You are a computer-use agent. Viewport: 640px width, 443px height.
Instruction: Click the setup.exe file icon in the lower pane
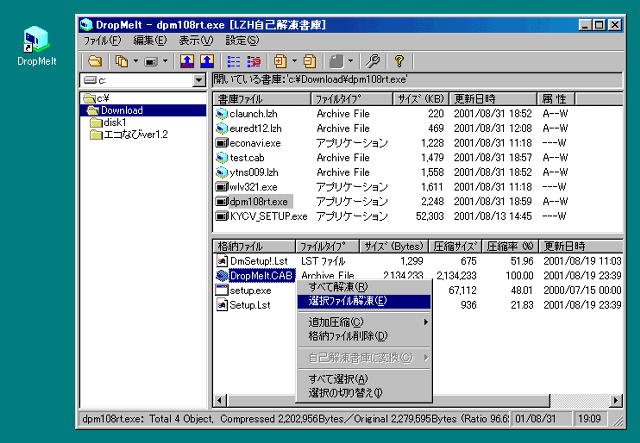tap(222, 290)
